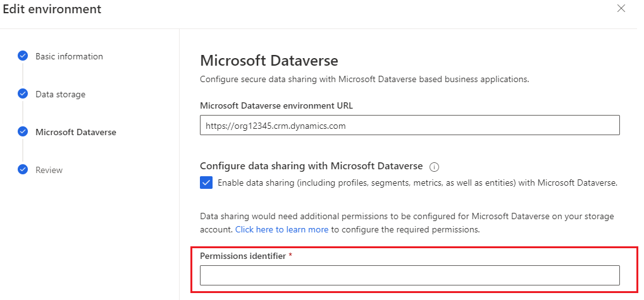Click the Edit environment panel title
The image size is (644, 300).
pos(52,9)
